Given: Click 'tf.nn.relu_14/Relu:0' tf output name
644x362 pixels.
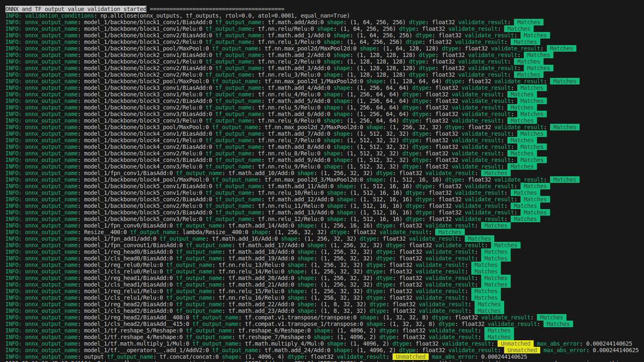Looking at the screenshot, I should (x=252, y=271).
